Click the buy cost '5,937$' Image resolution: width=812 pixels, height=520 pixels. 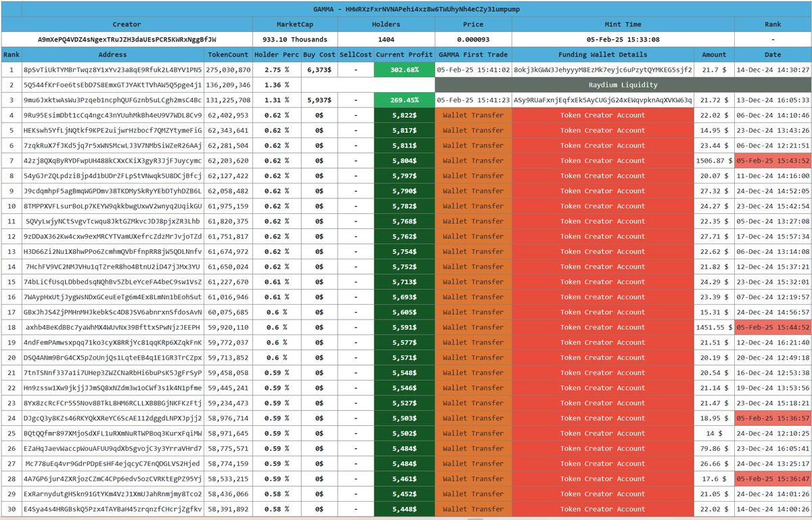click(319, 100)
